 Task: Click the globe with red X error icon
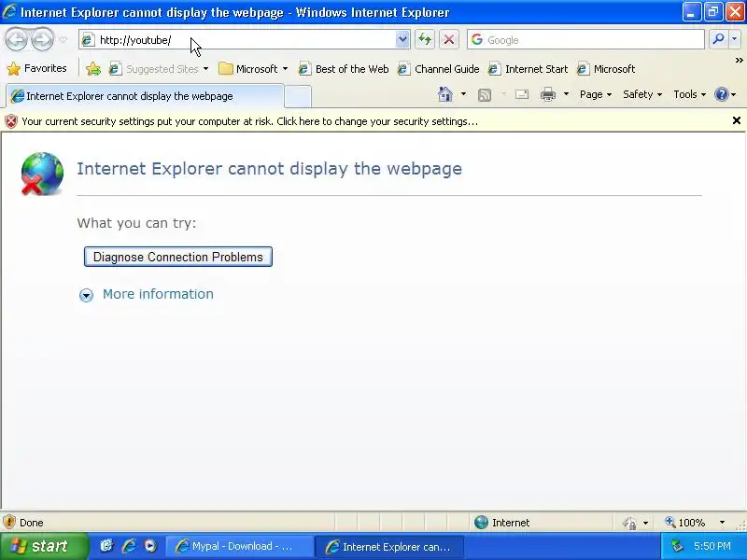click(x=42, y=174)
